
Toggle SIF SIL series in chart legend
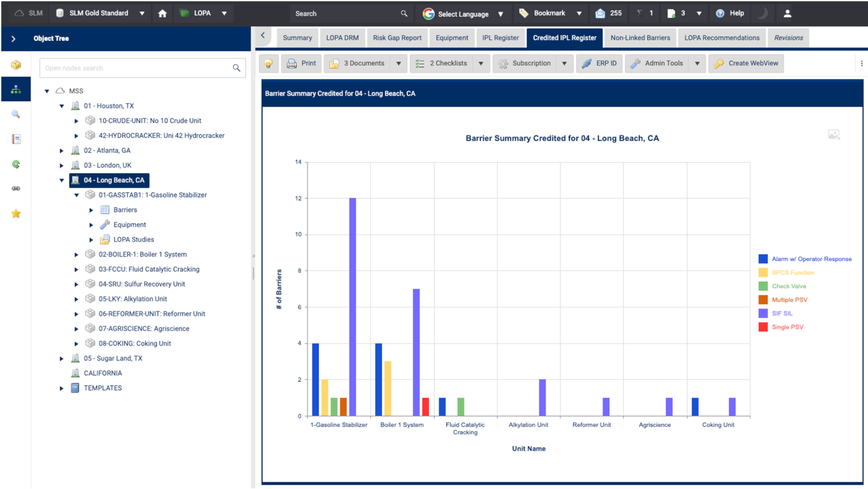coord(782,313)
